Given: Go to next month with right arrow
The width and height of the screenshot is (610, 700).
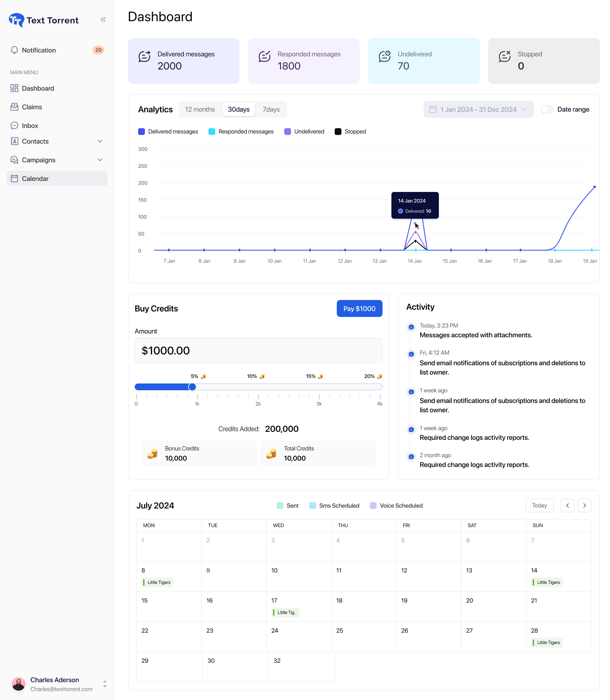Looking at the screenshot, I should (x=585, y=506).
